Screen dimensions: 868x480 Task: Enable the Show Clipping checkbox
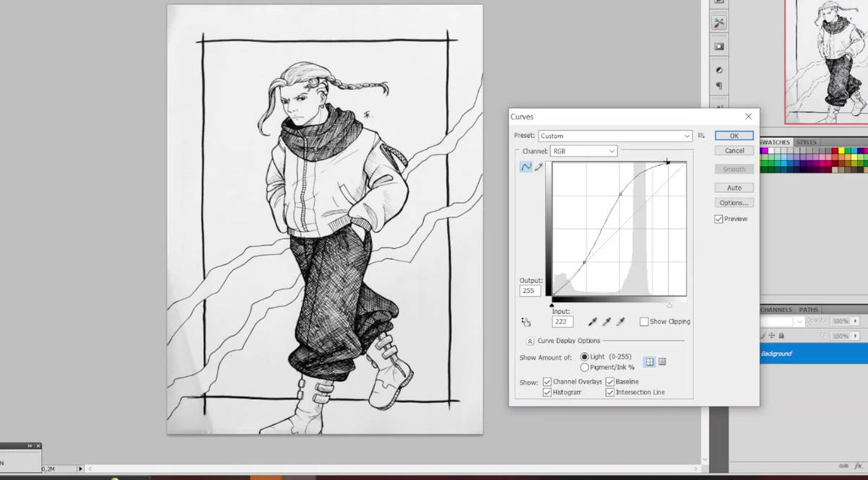pyautogui.click(x=643, y=321)
